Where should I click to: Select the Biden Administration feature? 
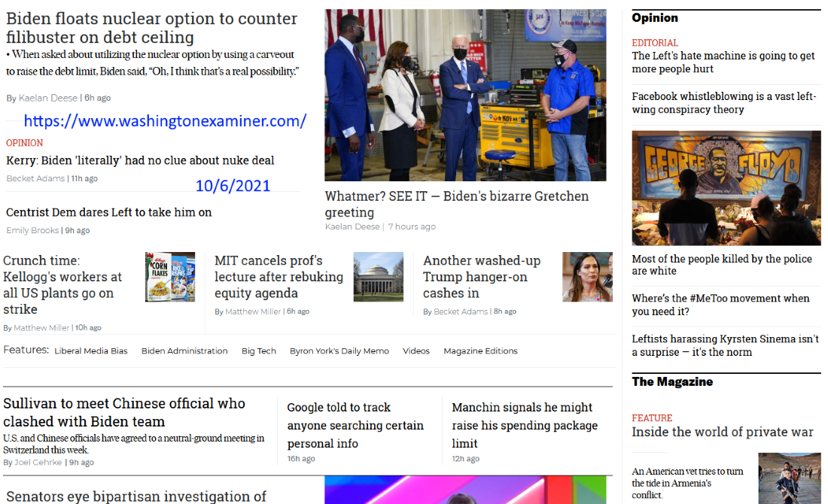pyautogui.click(x=184, y=351)
